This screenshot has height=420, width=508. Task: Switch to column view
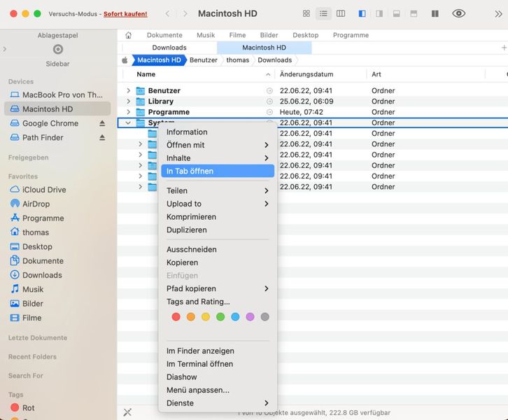(x=341, y=13)
